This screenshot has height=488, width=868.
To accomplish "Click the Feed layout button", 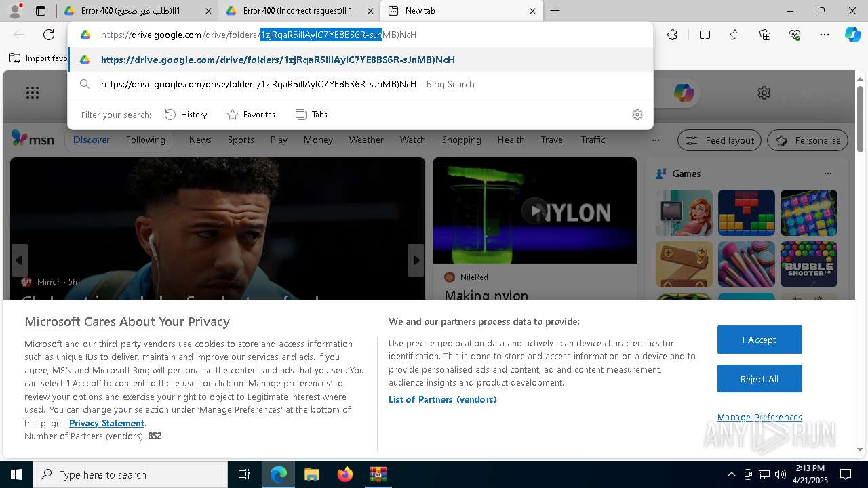I will coord(719,140).
